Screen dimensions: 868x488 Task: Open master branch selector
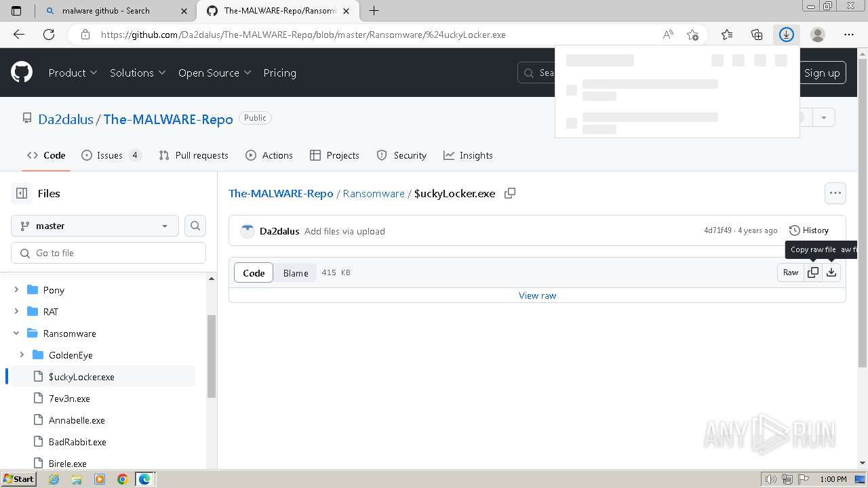click(x=95, y=226)
